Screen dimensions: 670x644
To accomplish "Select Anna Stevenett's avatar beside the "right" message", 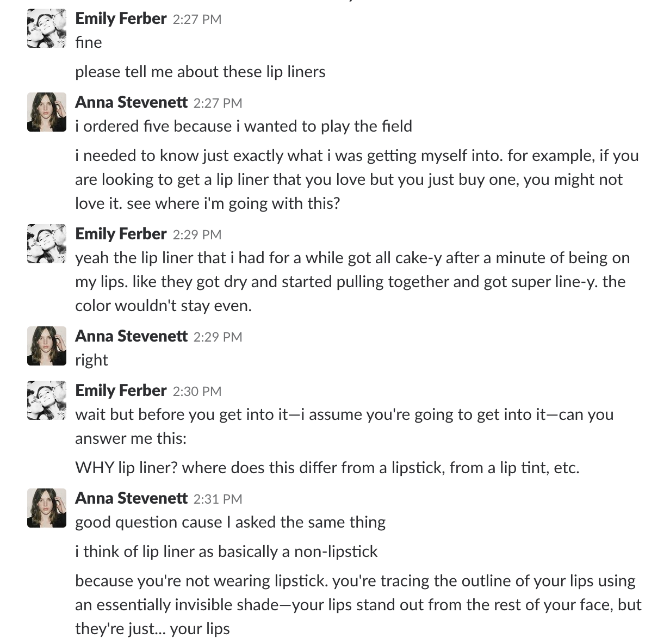I will pos(47,346).
